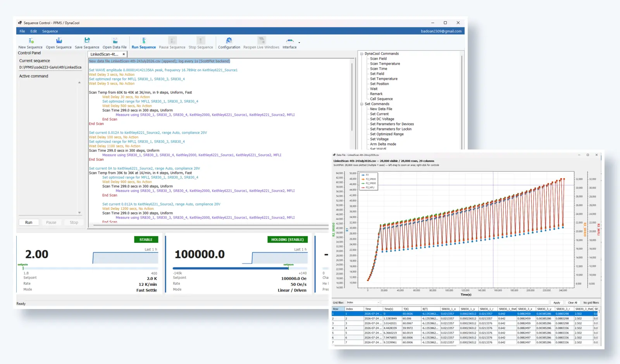Click the Interface toolbar icon
Image resolution: width=620 pixels, height=364 pixels.
pos(290,41)
